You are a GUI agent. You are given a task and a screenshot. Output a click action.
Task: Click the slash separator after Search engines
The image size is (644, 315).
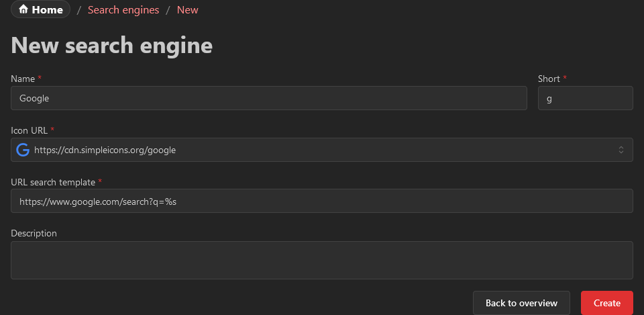point(168,10)
